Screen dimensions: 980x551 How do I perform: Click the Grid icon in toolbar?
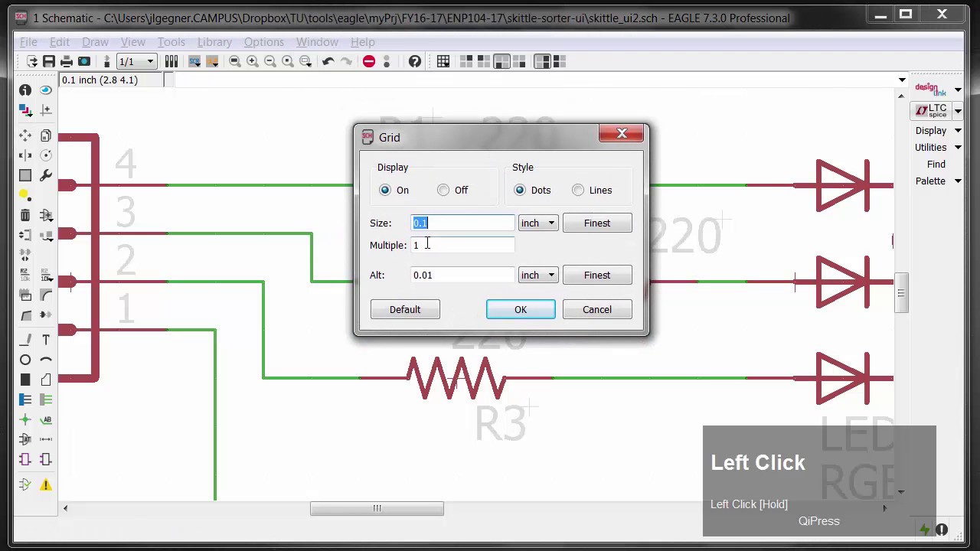[x=443, y=61]
